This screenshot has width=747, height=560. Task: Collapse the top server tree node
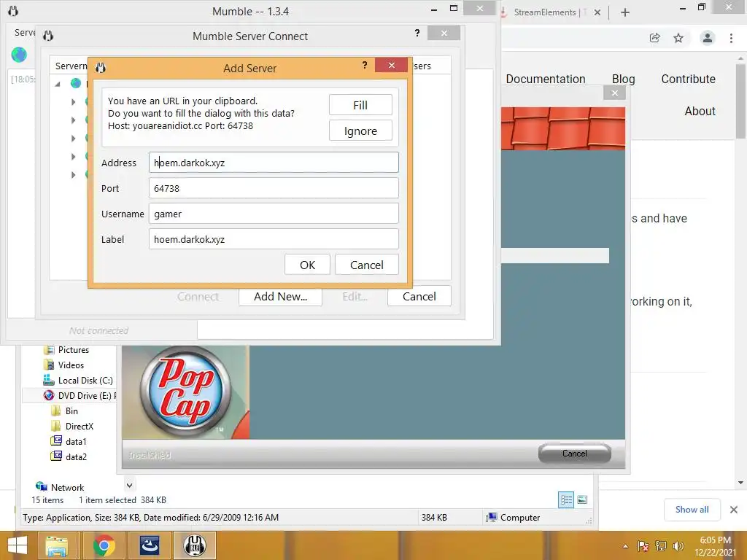click(x=58, y=84)
